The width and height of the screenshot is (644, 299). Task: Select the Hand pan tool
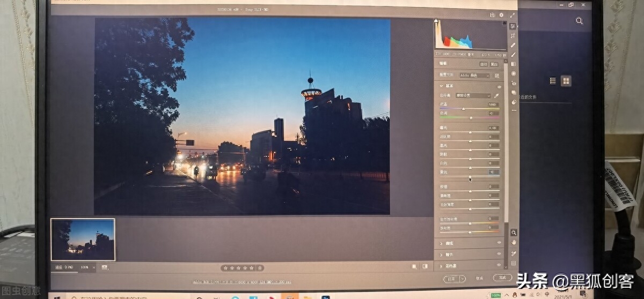(514, 243)
